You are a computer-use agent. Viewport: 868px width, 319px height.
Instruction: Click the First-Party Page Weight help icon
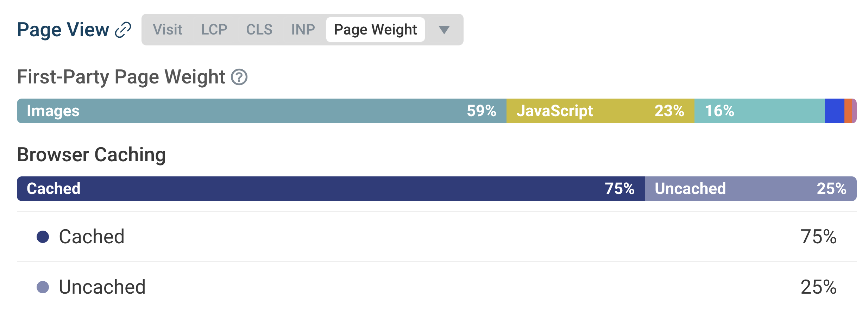pos(239,77)
